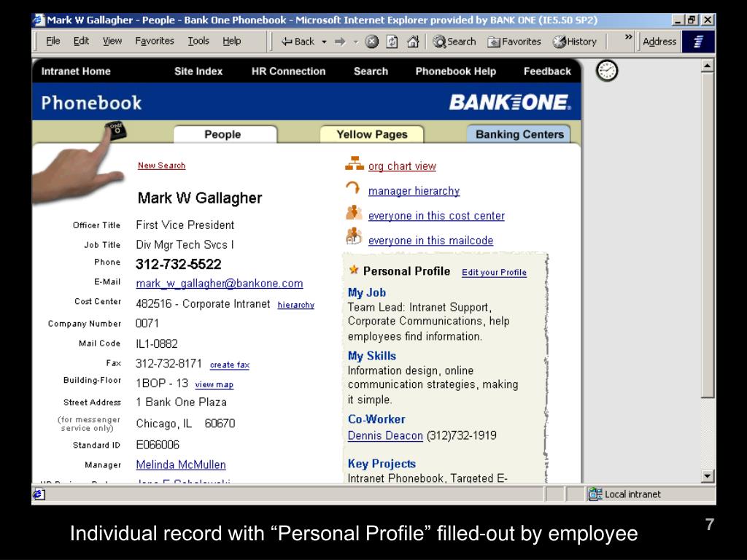Click the scroll down arrow

(708, 476)
